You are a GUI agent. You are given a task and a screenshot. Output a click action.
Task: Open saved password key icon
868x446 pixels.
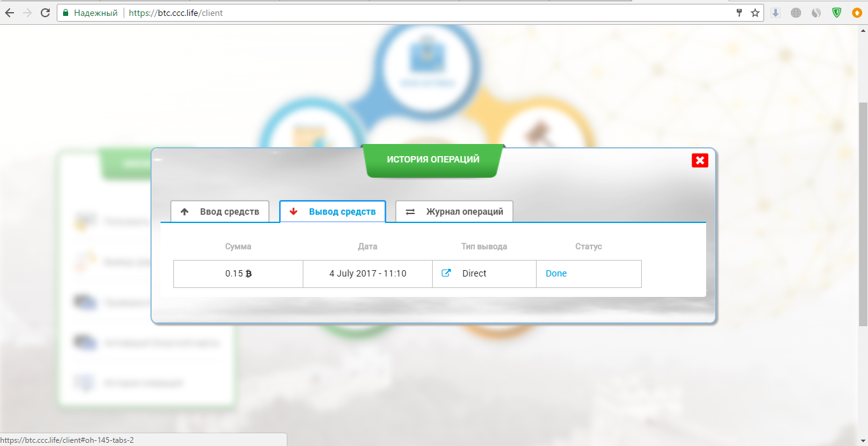click(x=739, y=13)
